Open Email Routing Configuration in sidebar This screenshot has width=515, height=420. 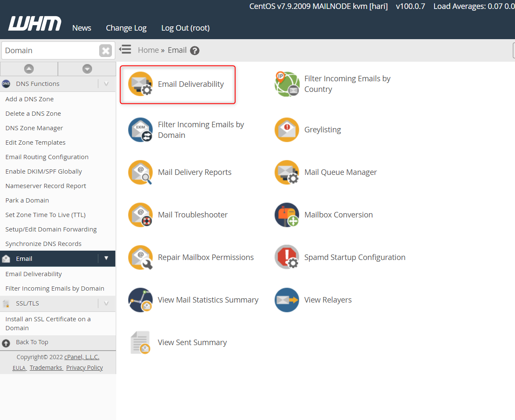47,157
